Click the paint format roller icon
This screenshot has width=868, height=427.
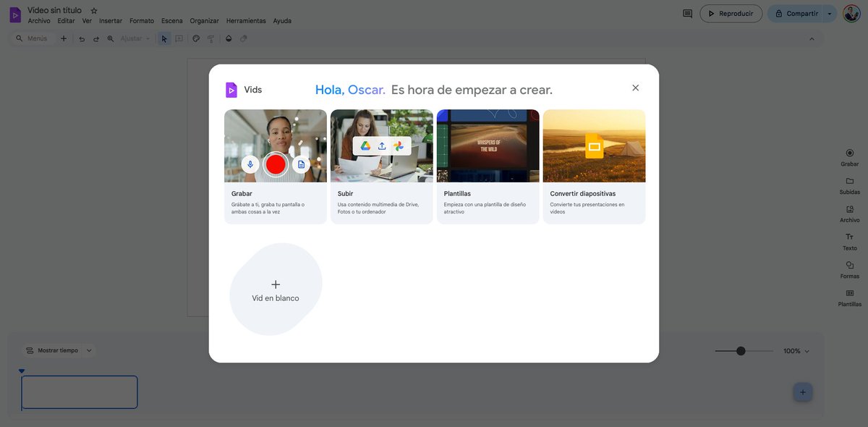[210, 38]
